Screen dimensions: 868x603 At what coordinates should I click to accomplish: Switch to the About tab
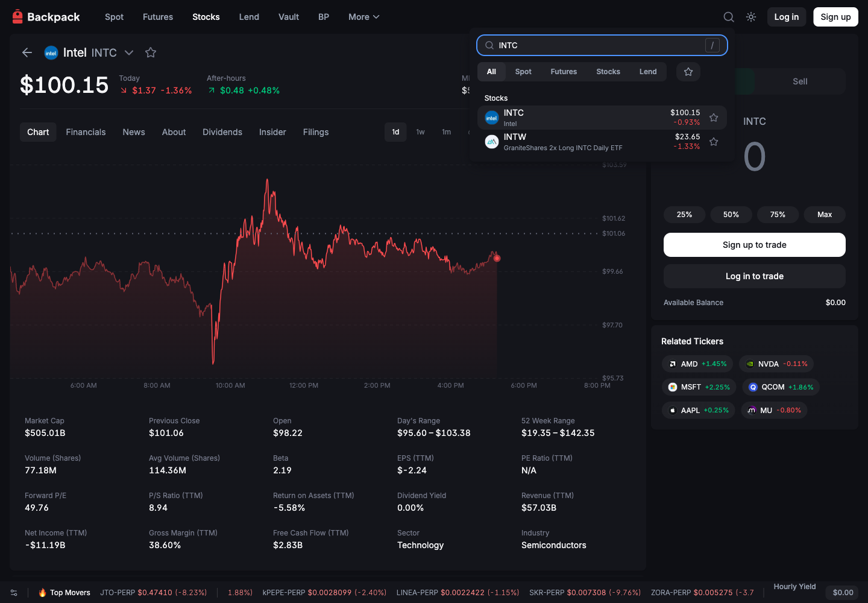(x=174, y=132)
